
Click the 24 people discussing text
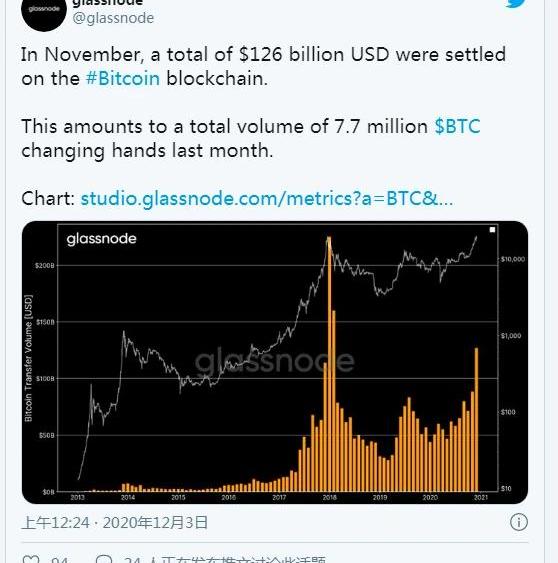224,560
